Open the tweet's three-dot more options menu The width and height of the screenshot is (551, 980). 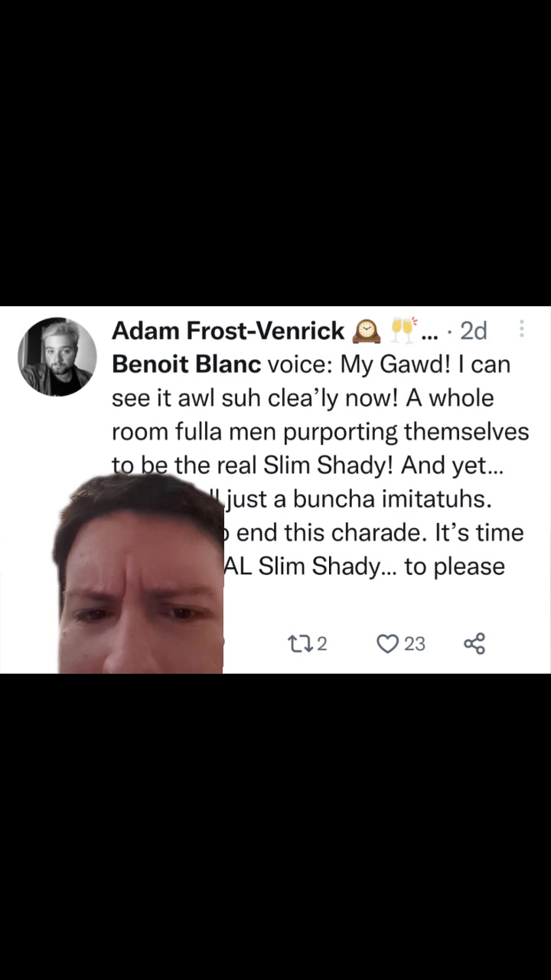pos(522,328)
